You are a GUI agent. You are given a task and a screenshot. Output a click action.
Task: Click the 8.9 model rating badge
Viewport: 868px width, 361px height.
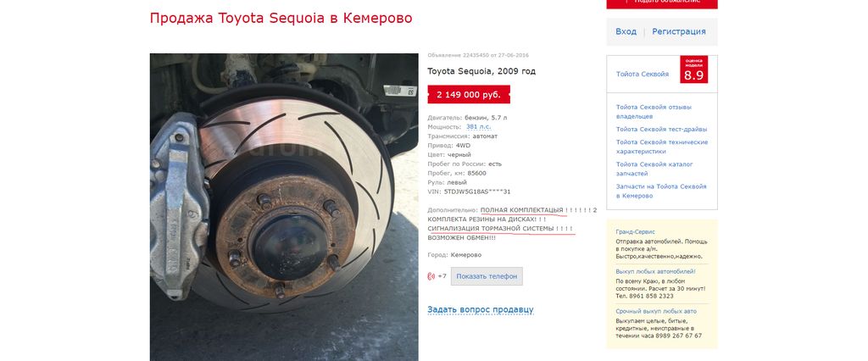coord(693,69)
